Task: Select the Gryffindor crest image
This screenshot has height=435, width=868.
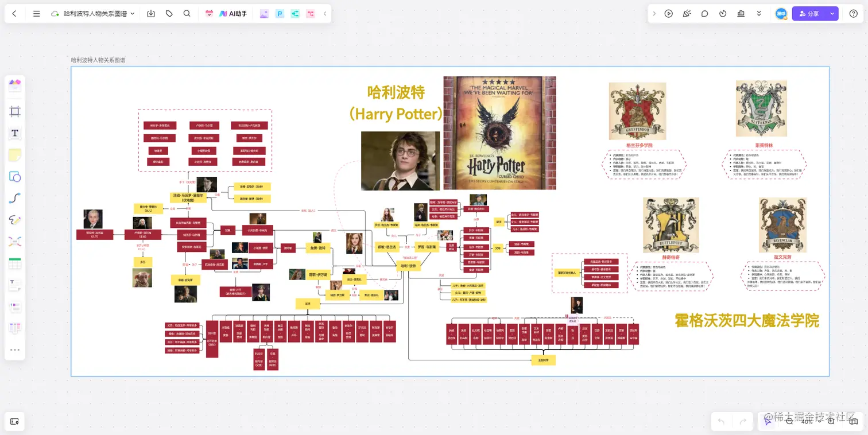Action: click(x=637, y=111)
